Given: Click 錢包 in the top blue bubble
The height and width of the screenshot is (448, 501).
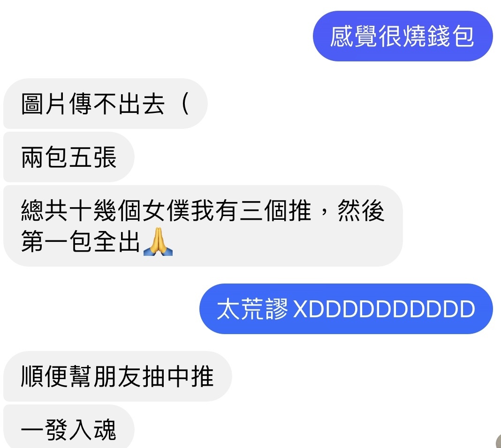Looking at the screenshot, I should (450, 36).
